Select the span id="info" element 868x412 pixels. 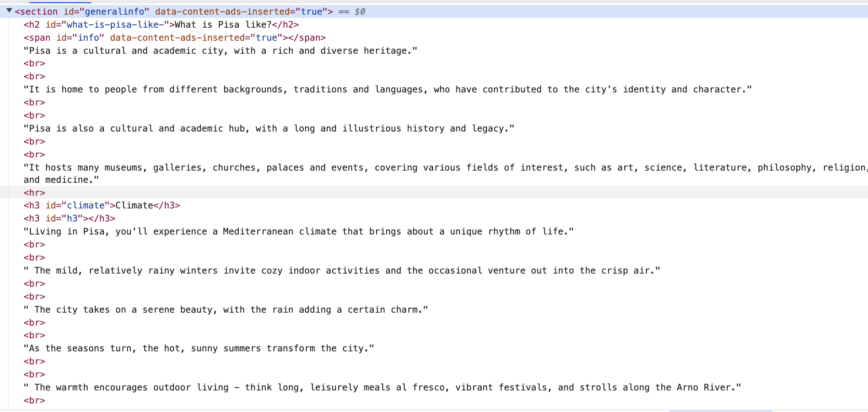pos(174,38)
